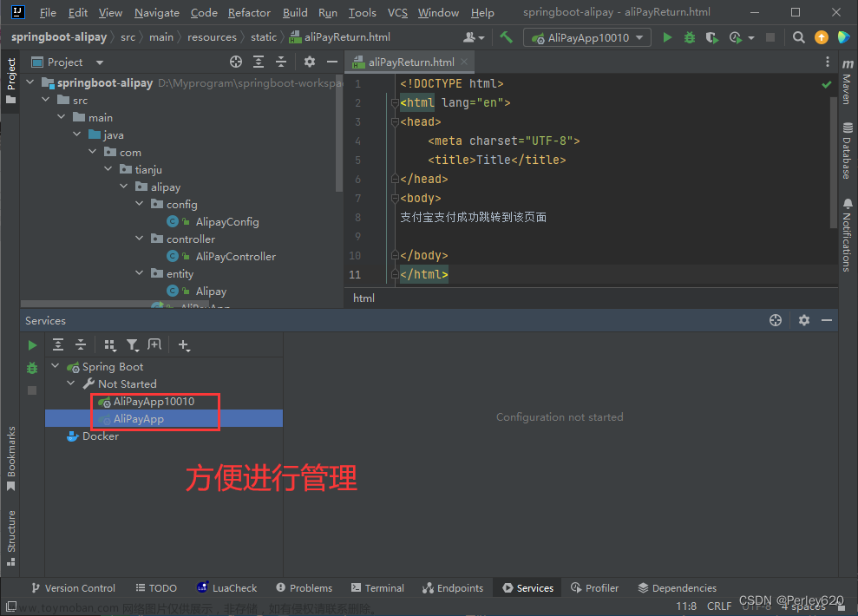This screenshot has height=616, width=858.
Task: Click 11:8 caret position in status bar
Action: (686, 606)
